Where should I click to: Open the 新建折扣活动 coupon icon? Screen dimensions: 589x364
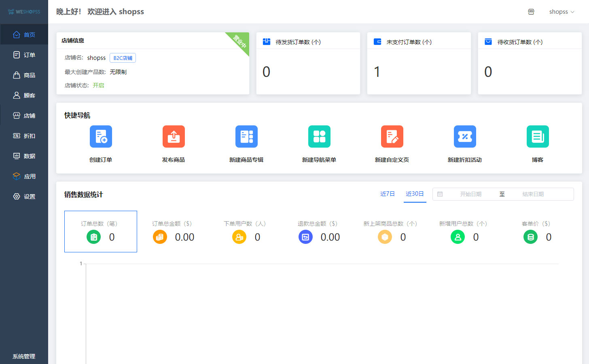click(465, 137)
